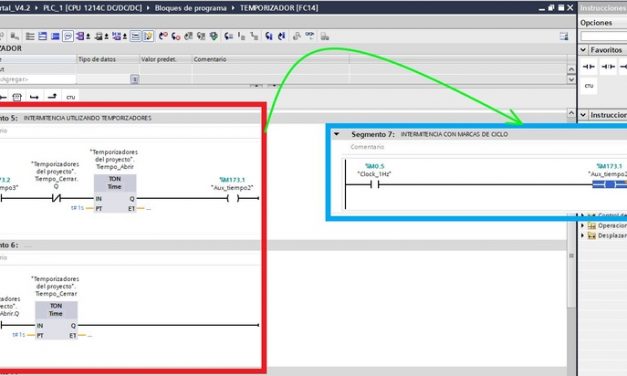Click the second of two grey step icons
This screenshot has width=627, height=376.
tap(254, 36)
